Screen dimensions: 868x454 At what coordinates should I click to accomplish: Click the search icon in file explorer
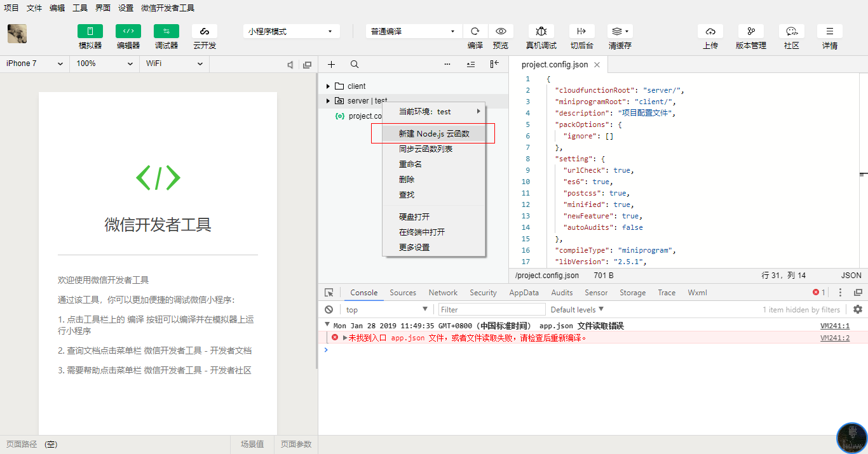355,64
